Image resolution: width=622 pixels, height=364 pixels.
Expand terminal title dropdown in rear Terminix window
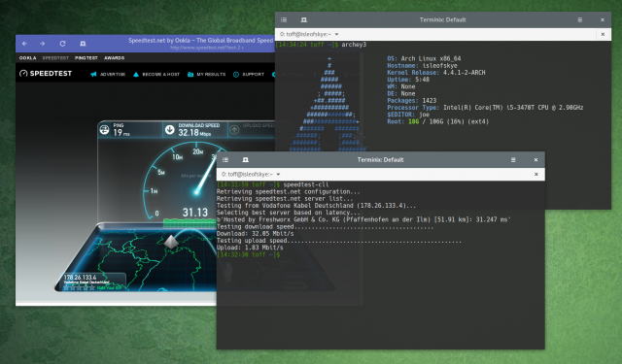pos(337,35)
